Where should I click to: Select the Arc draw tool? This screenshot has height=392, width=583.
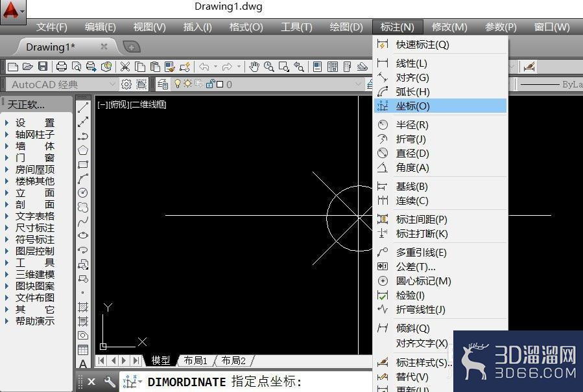point(83,179)
